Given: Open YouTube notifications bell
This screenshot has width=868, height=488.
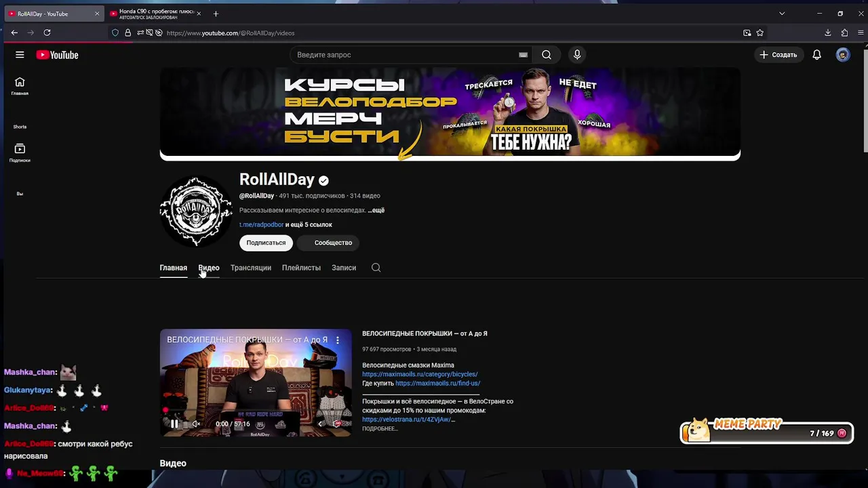Looking at the screenshot, I should pos(817,55).
